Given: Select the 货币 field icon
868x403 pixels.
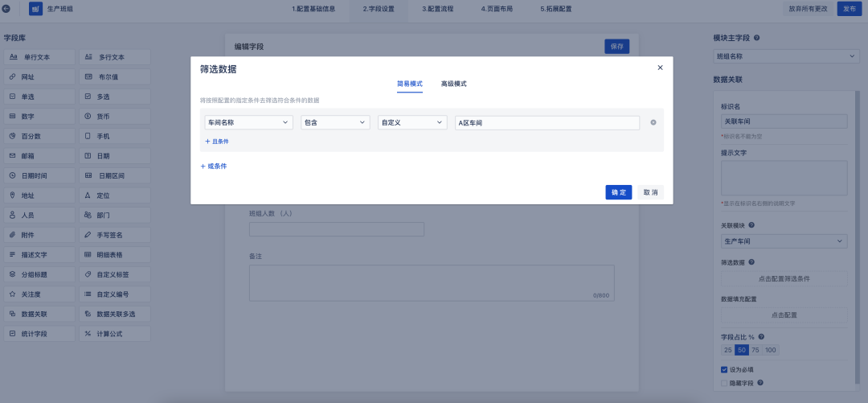Looking at the screenshot, I should [88, 117].
